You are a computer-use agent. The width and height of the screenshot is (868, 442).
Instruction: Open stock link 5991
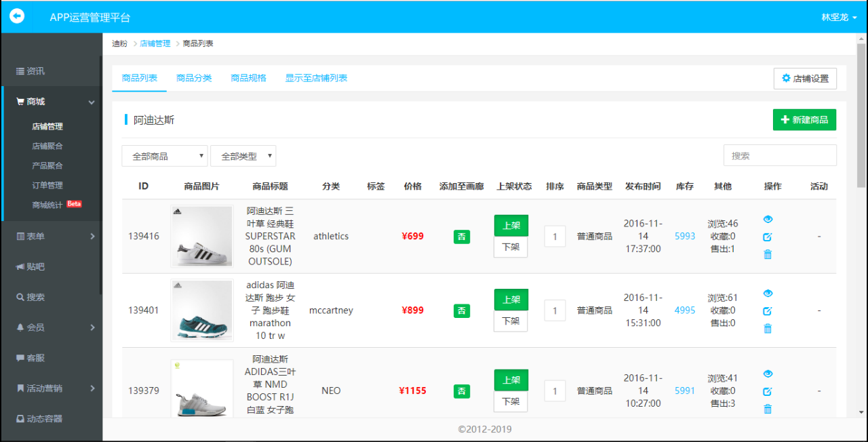coord(685,390)
